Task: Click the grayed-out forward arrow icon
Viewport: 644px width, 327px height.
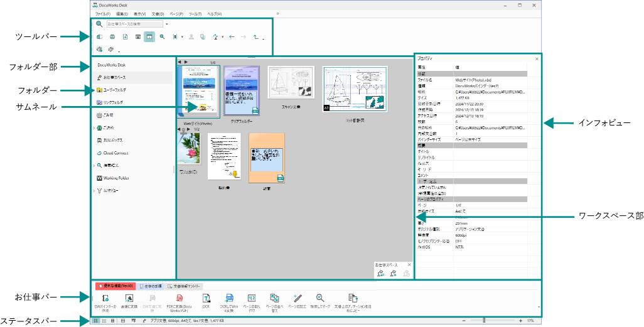Action: [243, 37]
